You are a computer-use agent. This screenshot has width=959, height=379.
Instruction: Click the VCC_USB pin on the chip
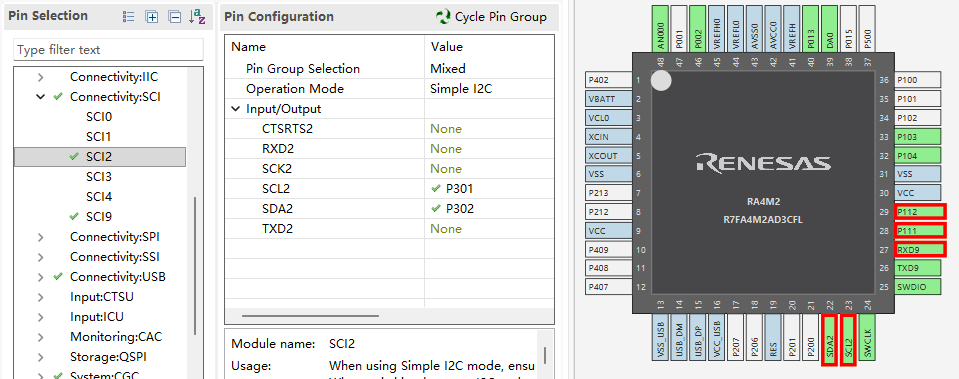pos(717,337)
